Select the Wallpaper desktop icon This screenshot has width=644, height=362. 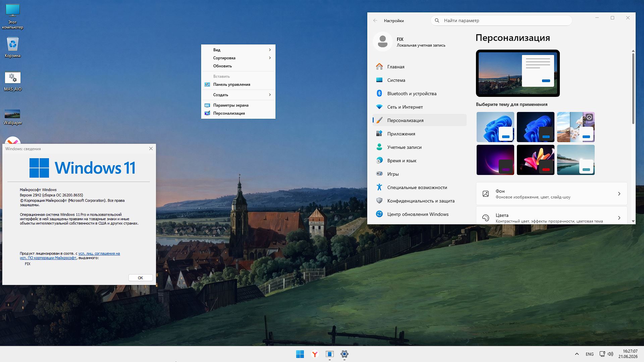click(13, 117)
